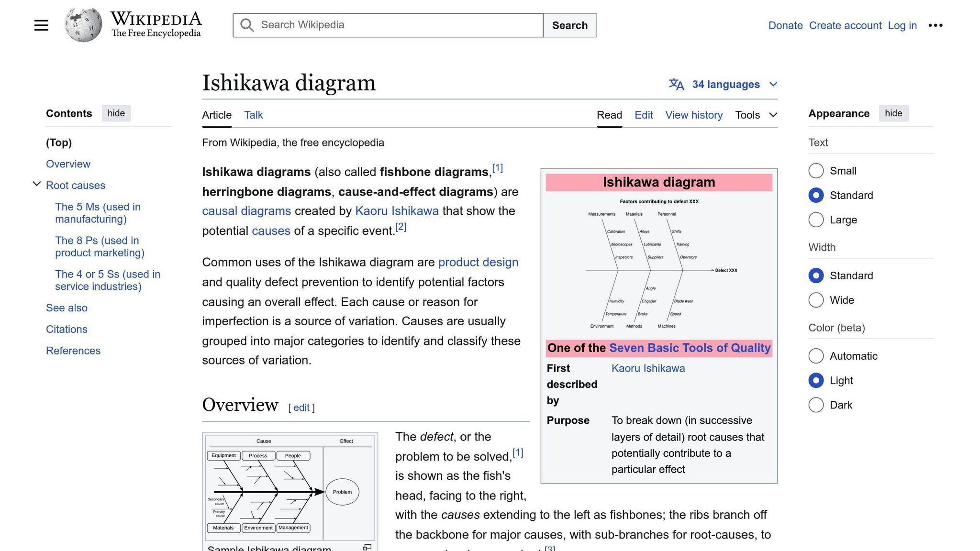Open Seven Basic Tools of Quality link
This screenshot has height=551, width=980.
tap(690, 348)
